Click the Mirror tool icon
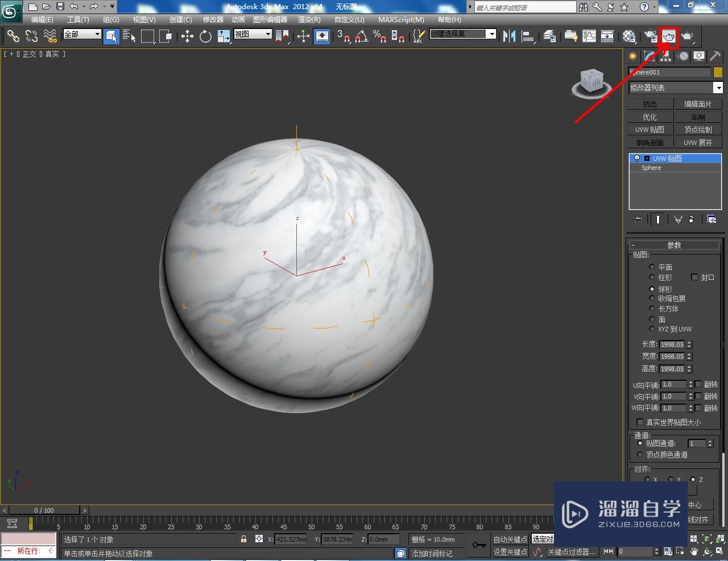The width and height of the screenshot is (728, 561). (510, 36)
